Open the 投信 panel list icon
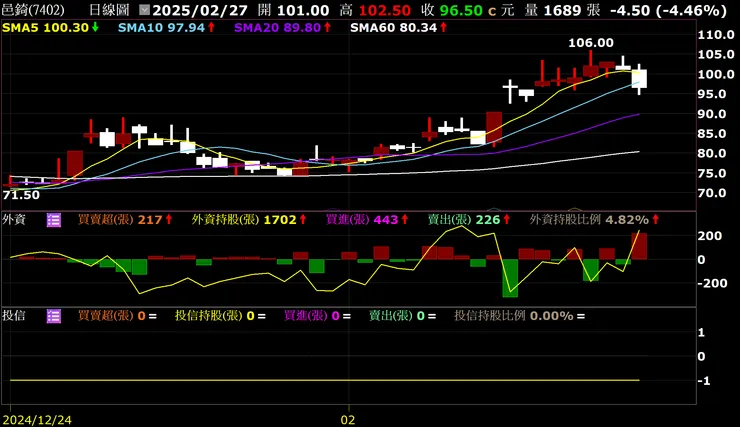 (x=54, y=316)
